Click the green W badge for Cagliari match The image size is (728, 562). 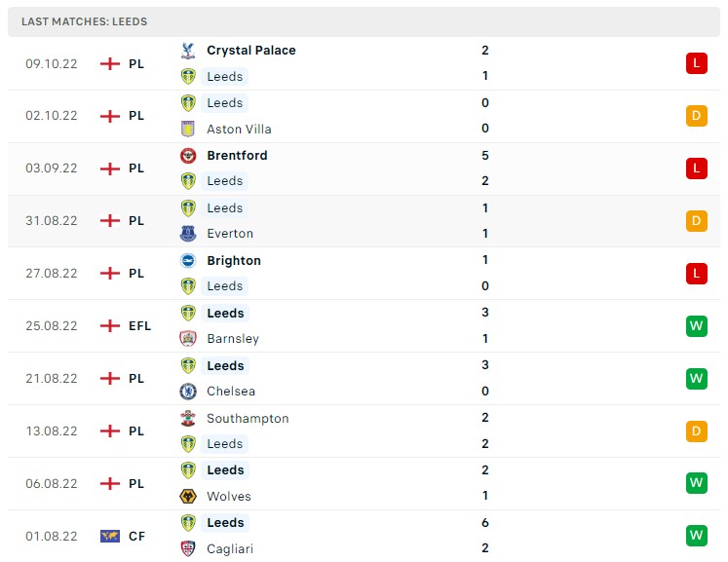(696, 536)
